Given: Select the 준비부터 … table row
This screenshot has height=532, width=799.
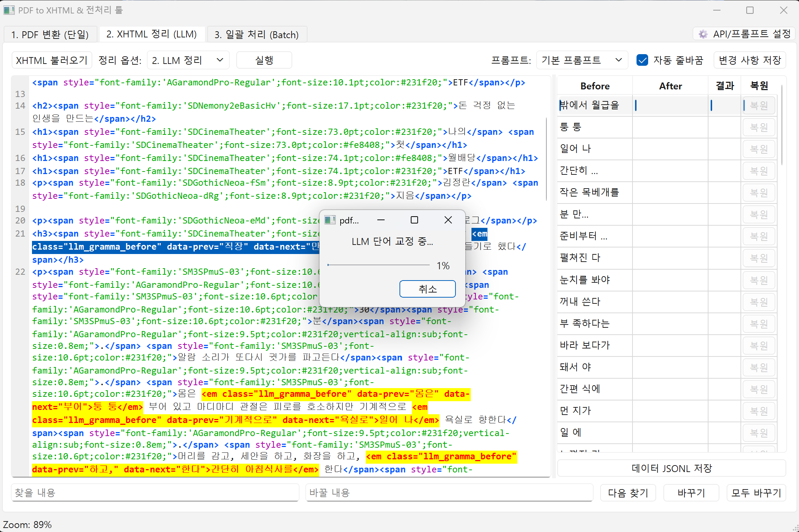Looking at the screenshot, I should (667, 236).
